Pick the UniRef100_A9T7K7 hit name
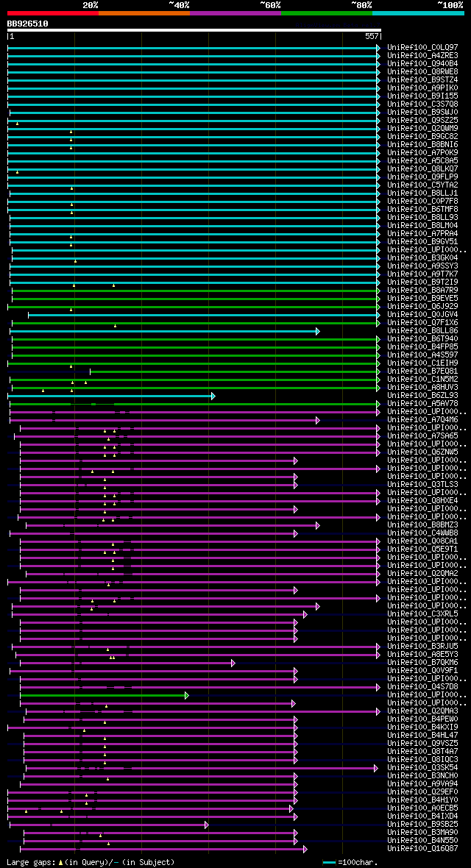The height and width of the screenshot is (868, 471). pos(422,274)
